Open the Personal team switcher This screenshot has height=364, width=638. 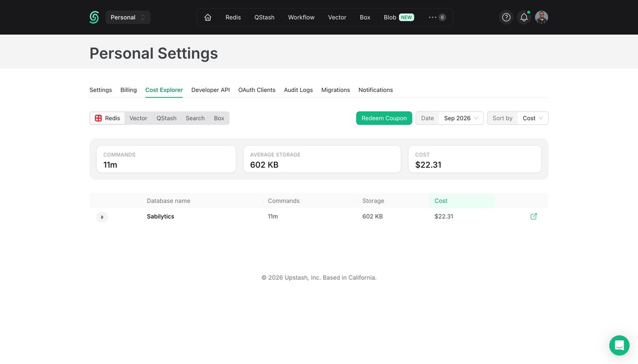tap(128, 18)
